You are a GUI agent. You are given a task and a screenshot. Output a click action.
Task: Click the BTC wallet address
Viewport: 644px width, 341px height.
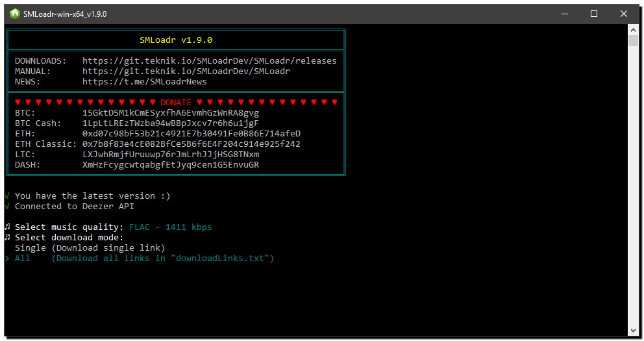[x=171, y=112]
